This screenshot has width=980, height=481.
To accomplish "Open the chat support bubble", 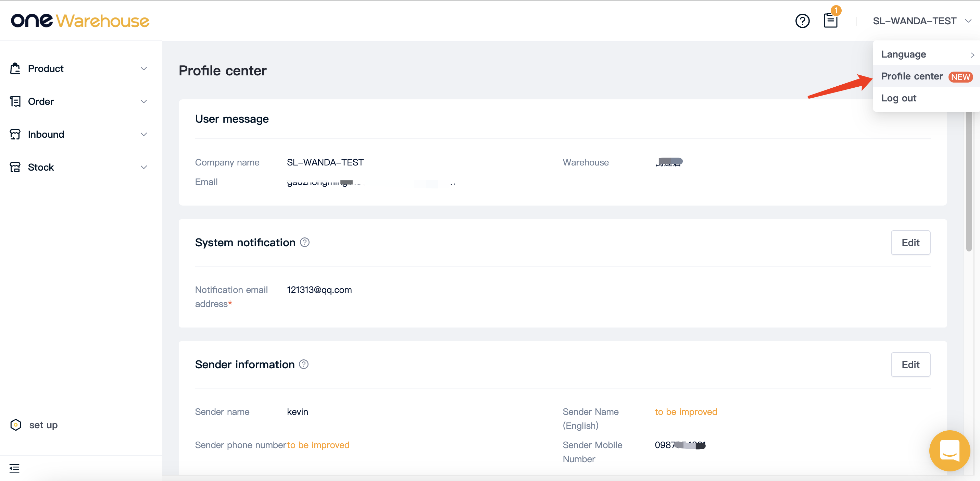I will coord(950,451).
